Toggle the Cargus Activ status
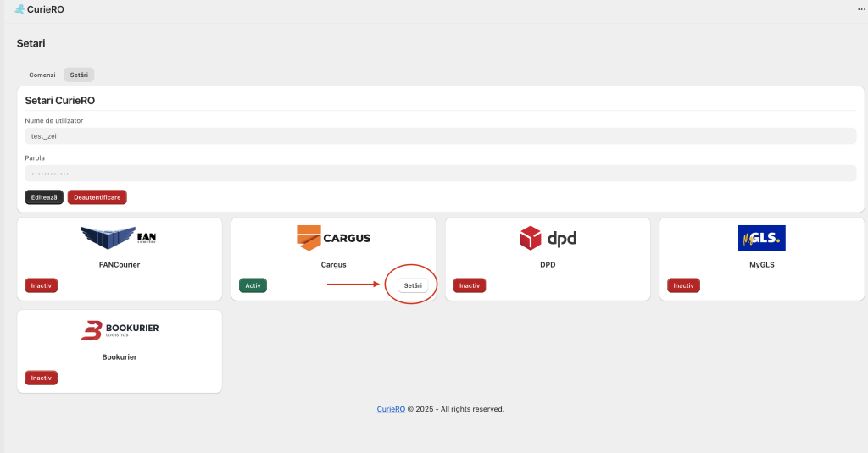 click(253, 285)
